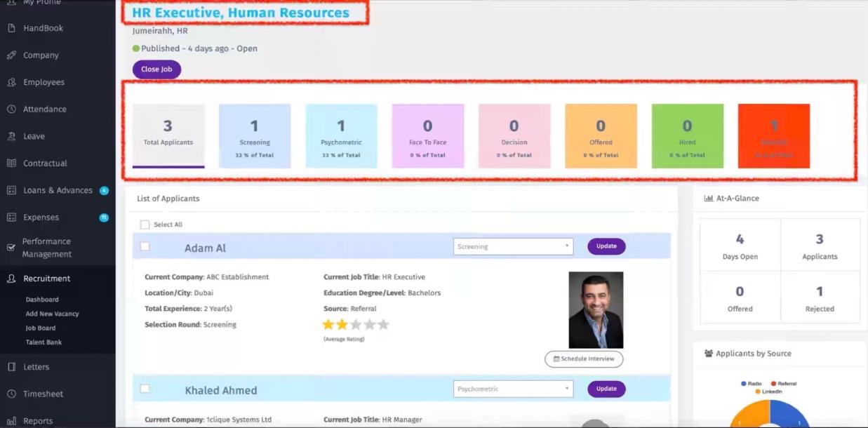Click the Timesheet clock icon
This screenshot has width=868, height=428.
[11, 394]
